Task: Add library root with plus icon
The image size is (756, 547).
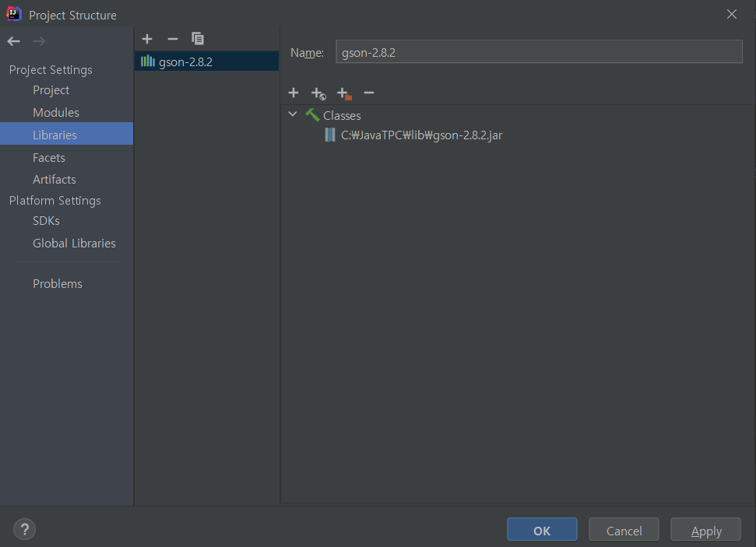Action: [x=294, y=93]
